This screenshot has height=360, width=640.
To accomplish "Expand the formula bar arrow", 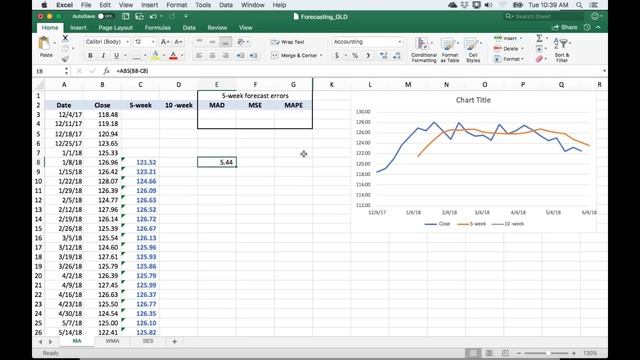I will tap(604, 71).
